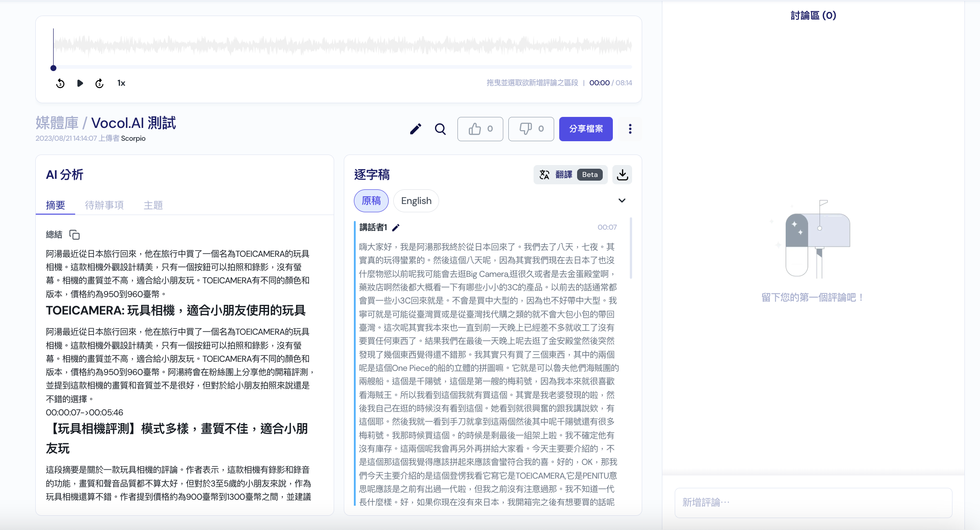The width and height of the screenshot is (980, 530).
Task: Click the forward 5 seconds icon
Action: pos(99,83)
